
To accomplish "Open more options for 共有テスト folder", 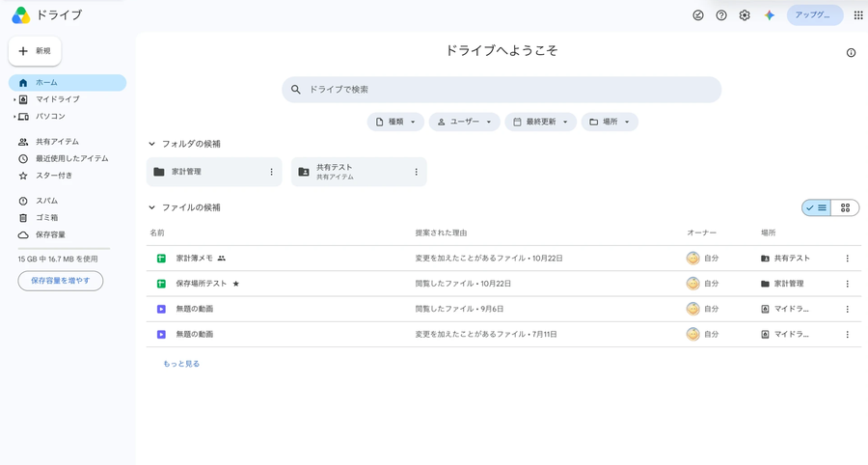I will point(417,172).
